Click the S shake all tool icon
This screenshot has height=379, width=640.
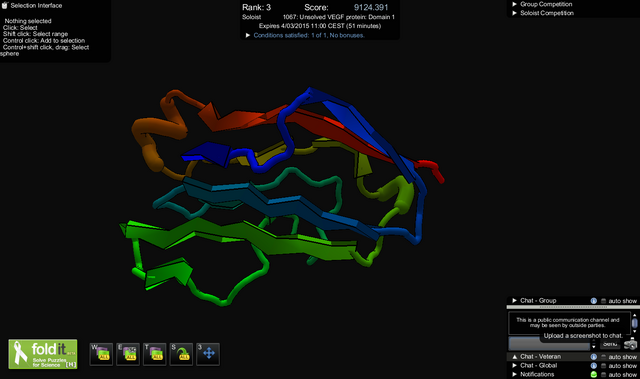coord(181,354)
